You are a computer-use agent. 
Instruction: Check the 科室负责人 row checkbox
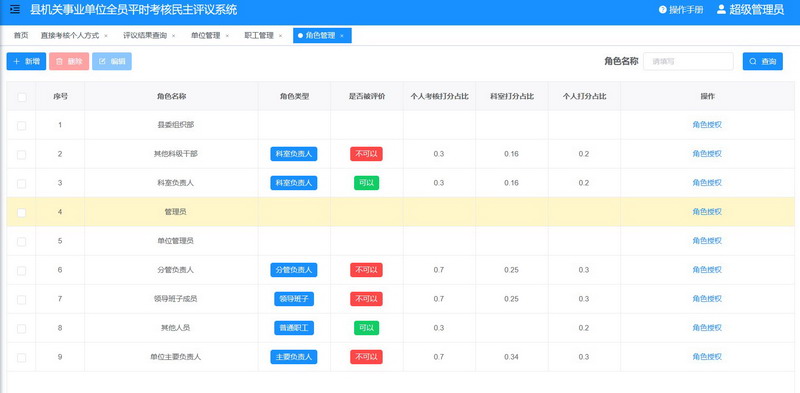pyautogui.click(x=21, y=184)
